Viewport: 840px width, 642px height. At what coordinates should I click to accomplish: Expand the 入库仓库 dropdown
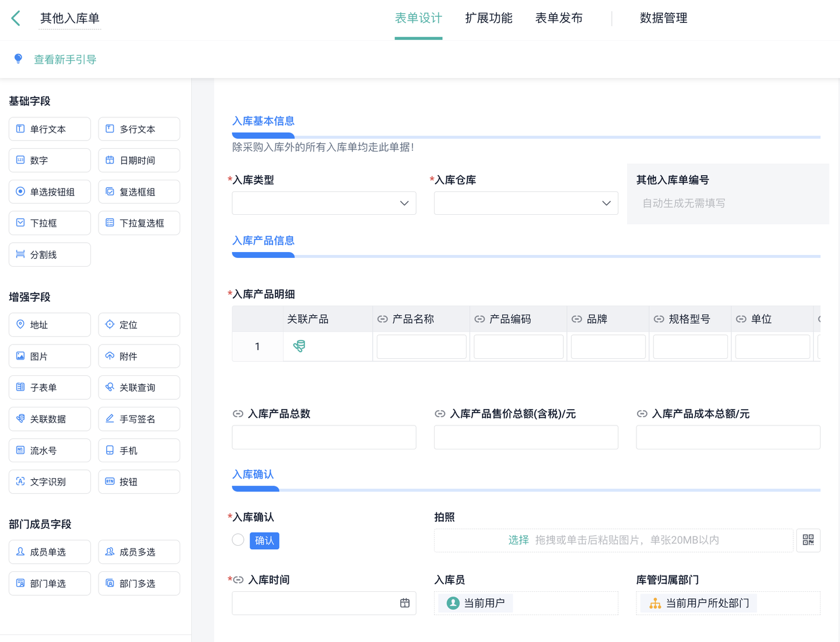(605, 203)
